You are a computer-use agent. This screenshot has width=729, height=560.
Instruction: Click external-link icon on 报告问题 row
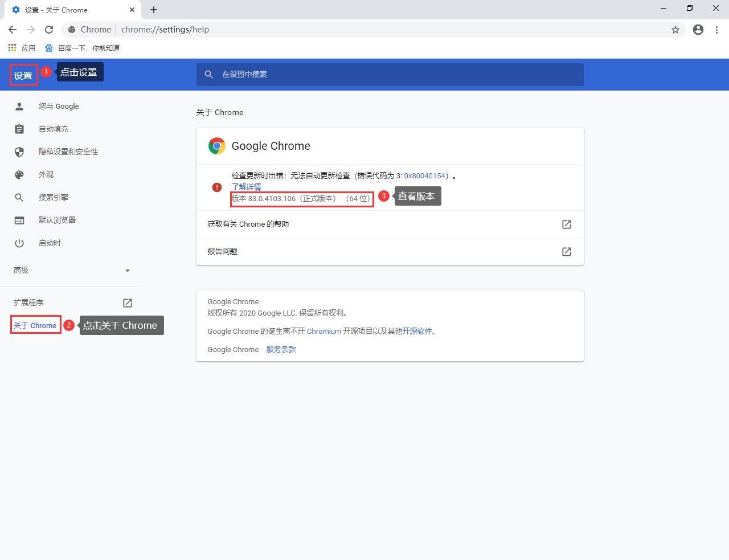tap(567, 252)
